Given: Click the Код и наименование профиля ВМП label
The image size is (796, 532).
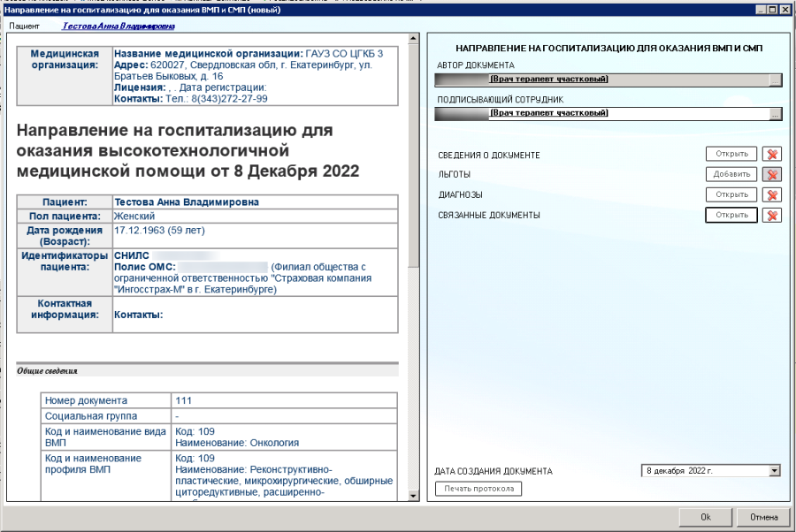Looking at the screenshot, I should pyautogui.click(x=93, y=464).
